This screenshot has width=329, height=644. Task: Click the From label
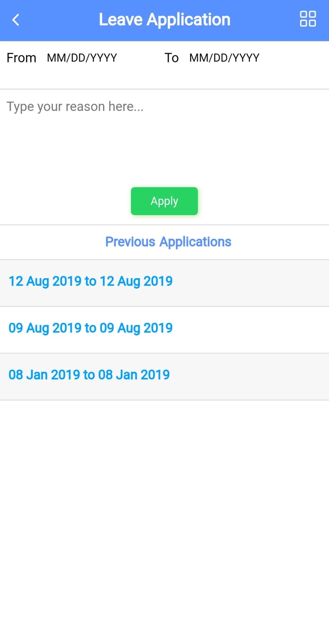click(x=21, y=58)
